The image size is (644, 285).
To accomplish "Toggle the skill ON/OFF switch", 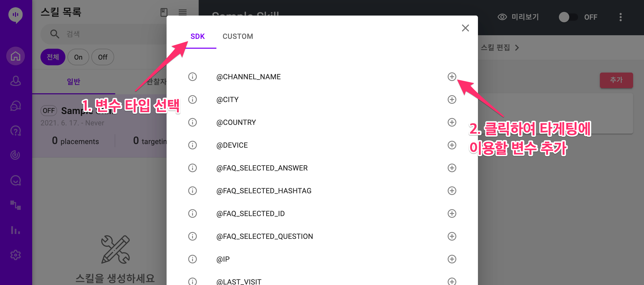I will pos(568,17).
